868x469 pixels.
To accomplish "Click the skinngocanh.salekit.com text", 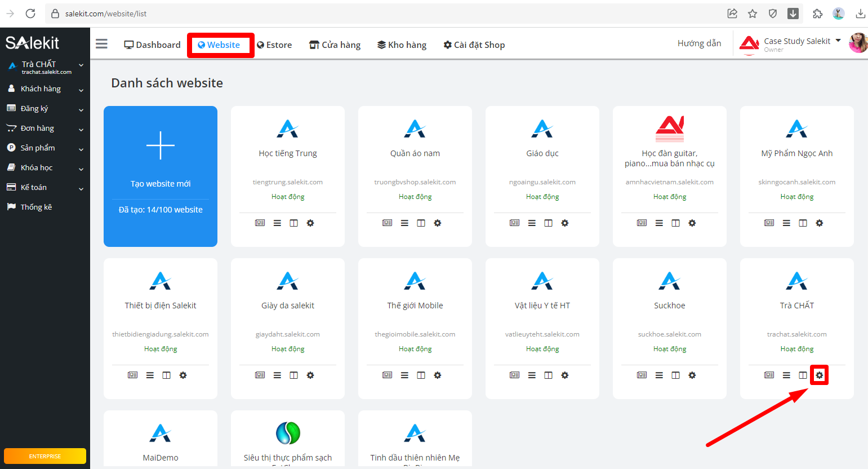I will (797, 182).
